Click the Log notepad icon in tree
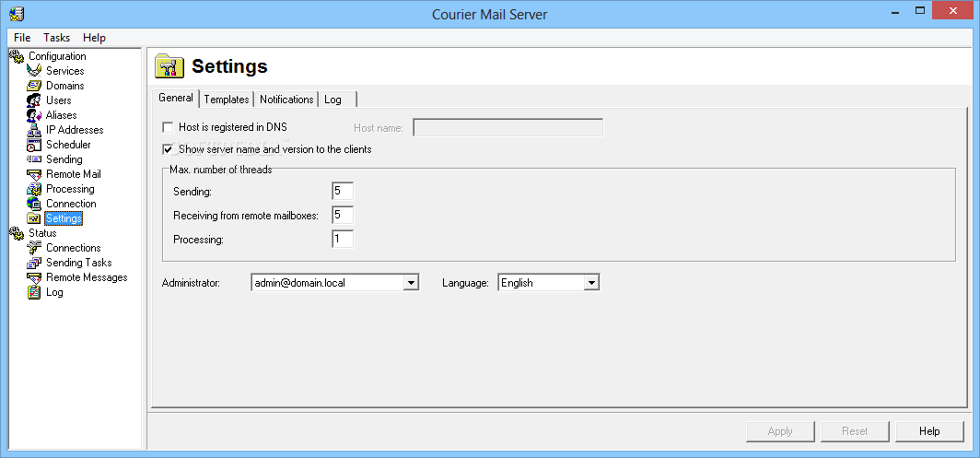The height and width of the screenshot is (458, 980). point(34,292)
